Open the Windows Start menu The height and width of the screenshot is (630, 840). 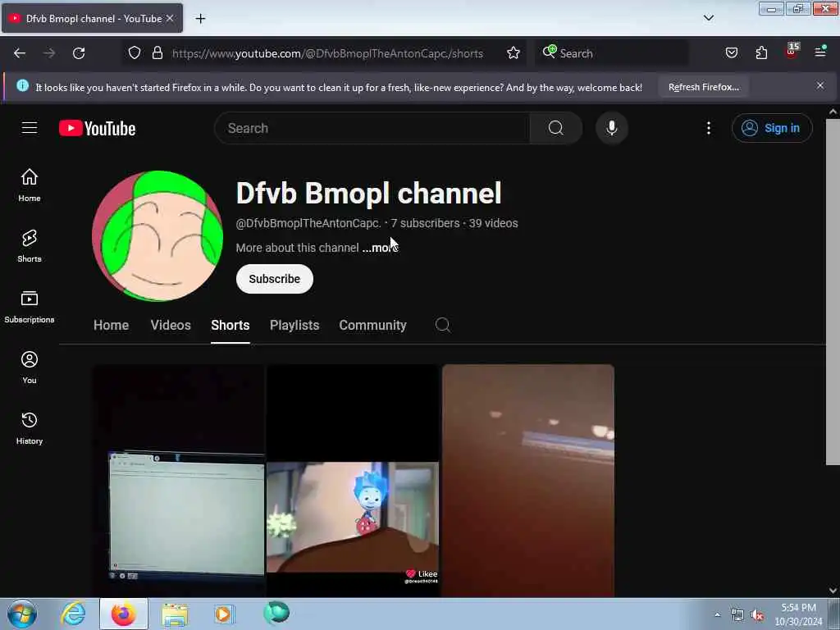[x=22, y=614]
